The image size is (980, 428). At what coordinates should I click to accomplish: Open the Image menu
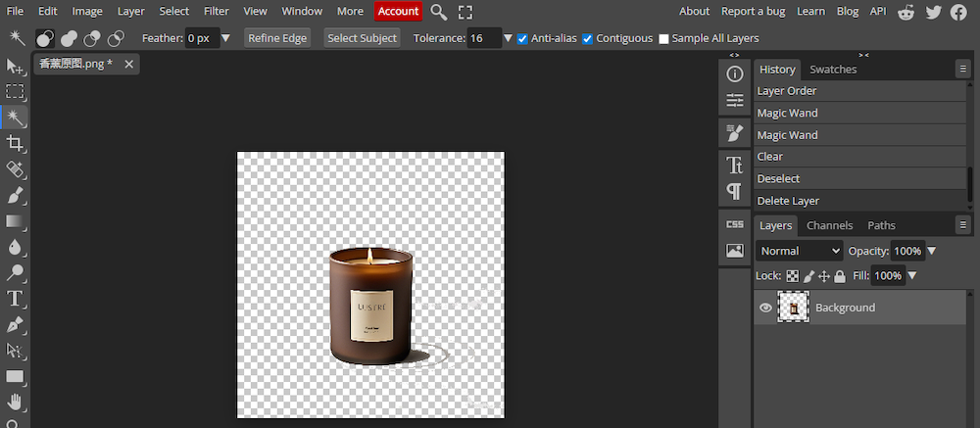[x=87, y=11]
